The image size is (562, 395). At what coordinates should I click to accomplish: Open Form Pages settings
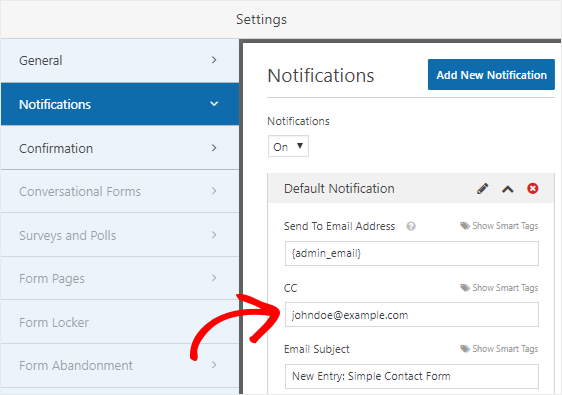120,279
